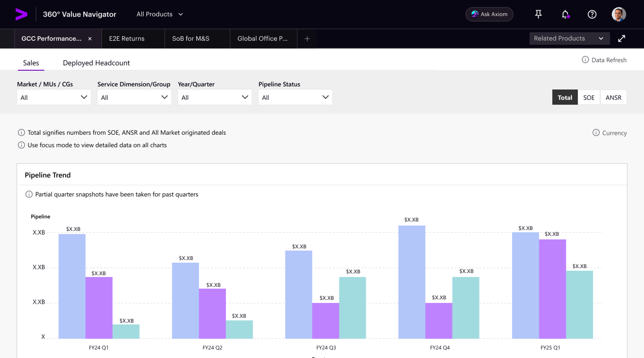This screenshot has height=358, width=644.
Task: Open the Pipeline Status dropdown
Action: pos(295,97)
